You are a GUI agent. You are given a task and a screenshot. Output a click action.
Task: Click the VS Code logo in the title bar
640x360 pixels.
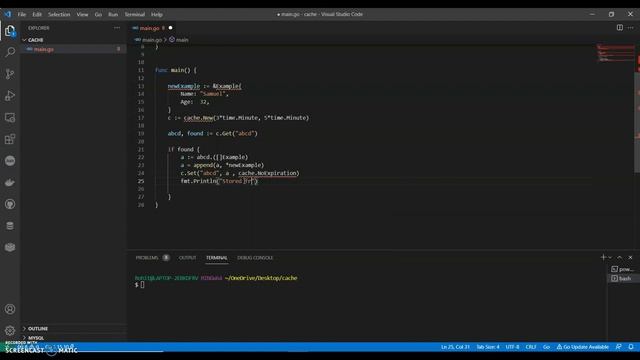click(8, 14)
